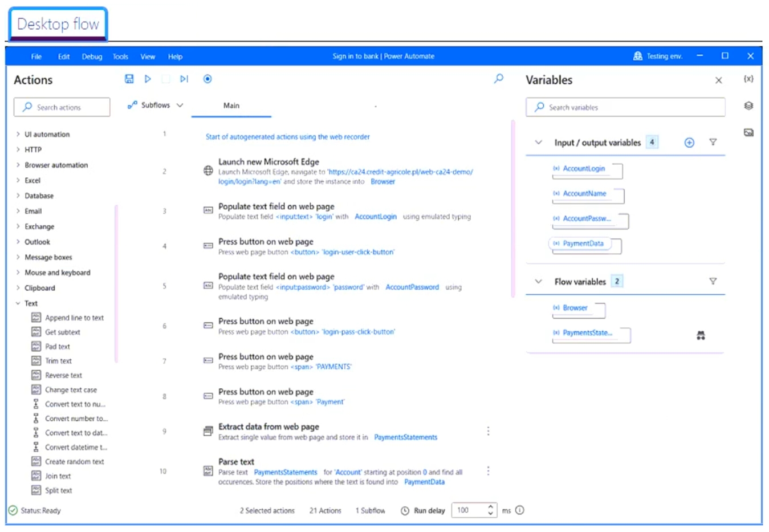Increase Run delay with stepper arrow
The width and height of the screenshot is (769, 532).
click(490, 507)
